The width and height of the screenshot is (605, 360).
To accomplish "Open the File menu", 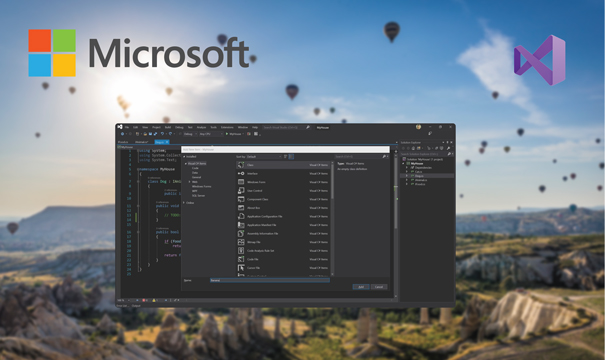I will click(127, 127).
